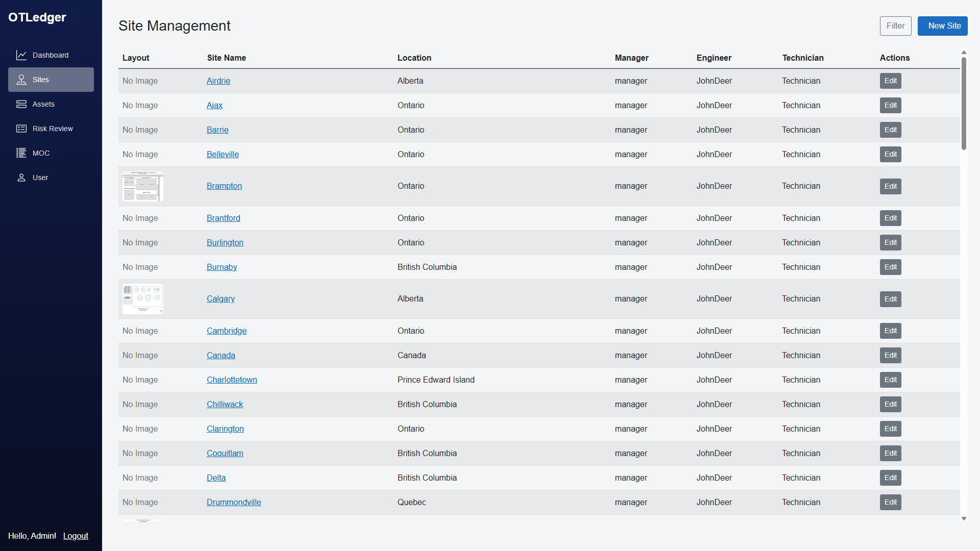Click the New Site button

coord(942,26)
